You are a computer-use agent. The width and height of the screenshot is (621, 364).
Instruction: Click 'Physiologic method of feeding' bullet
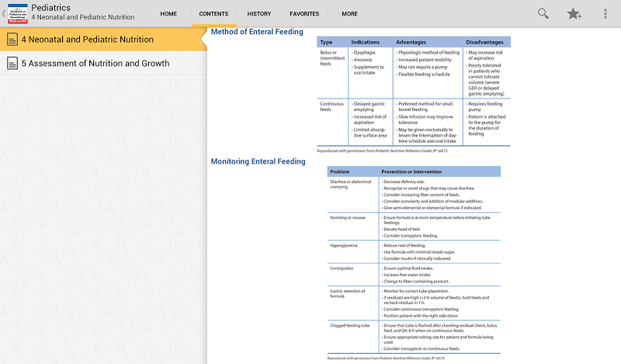click(x=428, y=52)
